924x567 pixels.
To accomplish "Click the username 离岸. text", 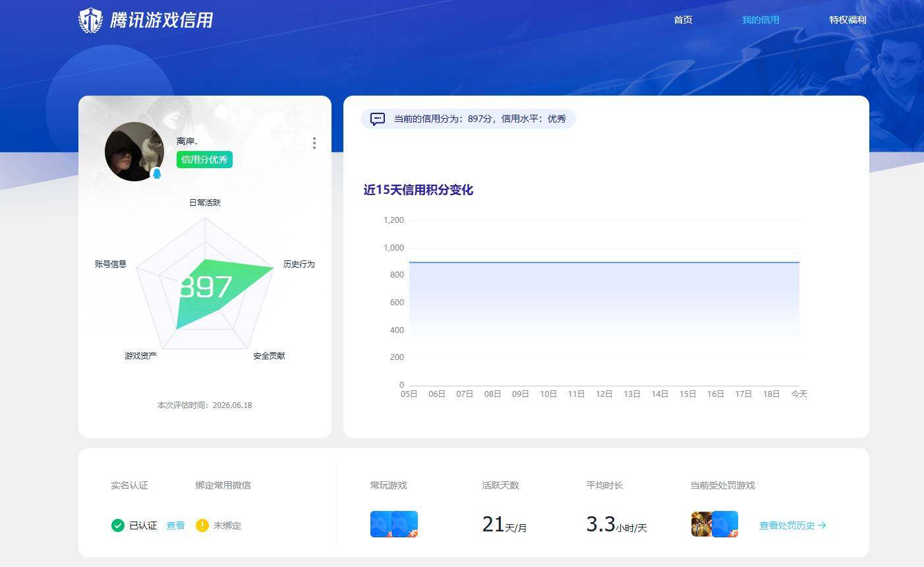I will tap(187, 141).
